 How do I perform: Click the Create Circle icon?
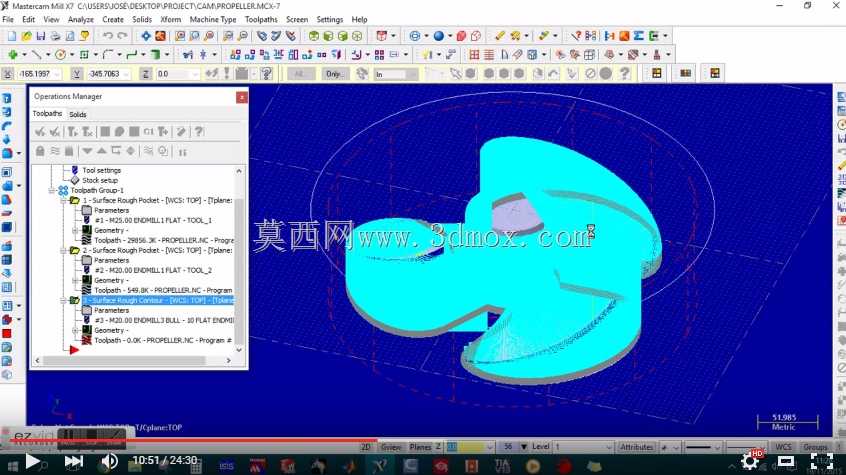pyautogui.click(x=60, y=55)
